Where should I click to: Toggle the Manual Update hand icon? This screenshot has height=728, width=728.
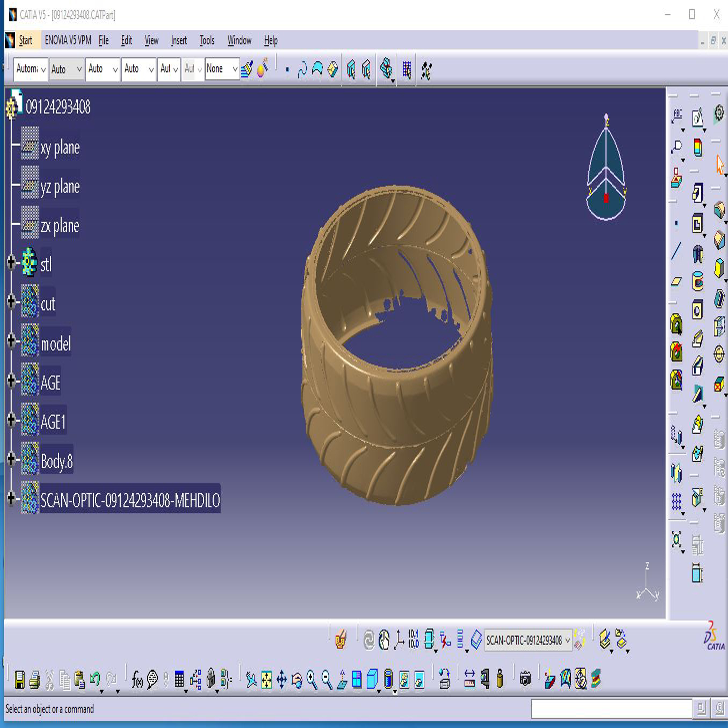[x=384, y=640]
